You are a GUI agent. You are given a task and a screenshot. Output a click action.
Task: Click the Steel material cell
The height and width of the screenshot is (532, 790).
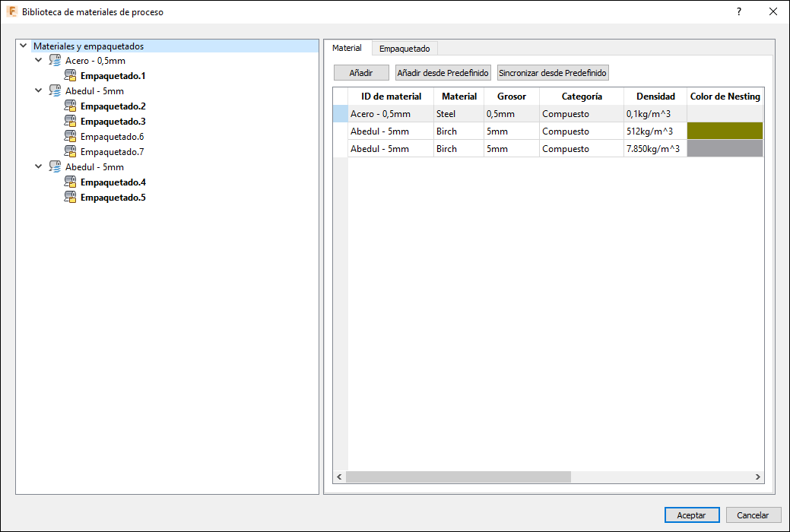click(459, 114)
